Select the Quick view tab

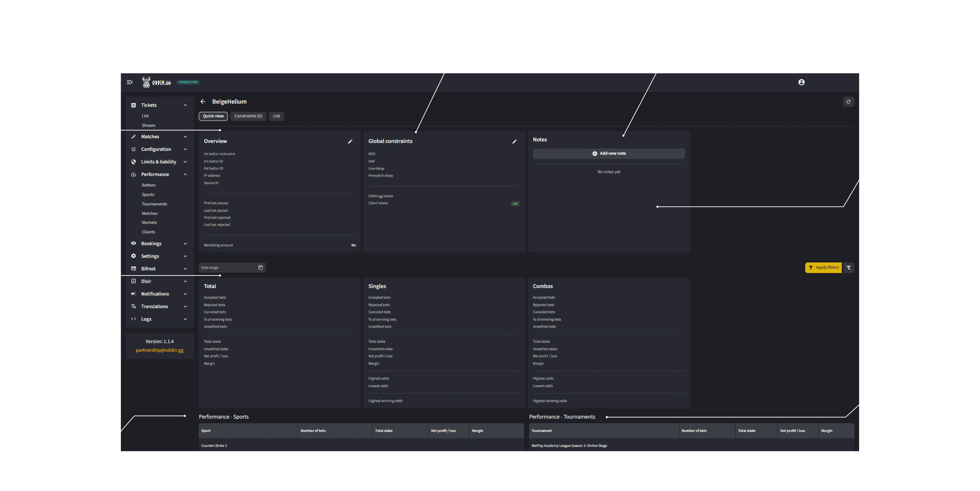click(x=213, y=116)
